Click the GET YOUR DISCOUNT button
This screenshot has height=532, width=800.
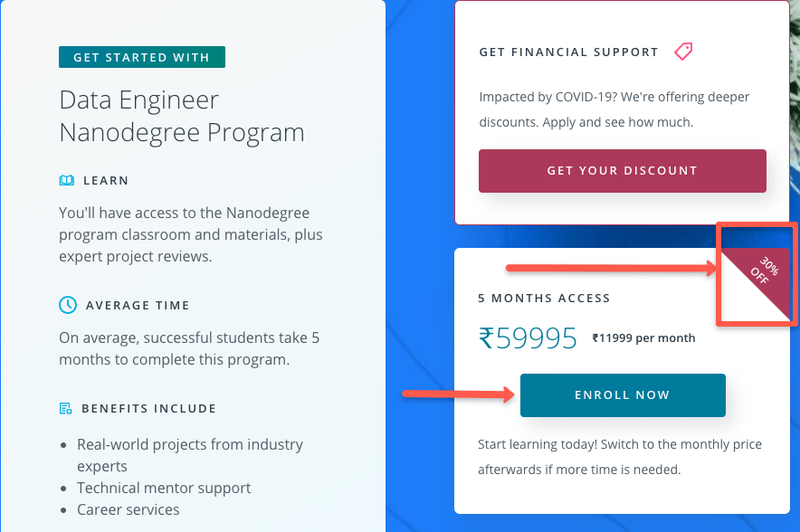click(622, 170)
